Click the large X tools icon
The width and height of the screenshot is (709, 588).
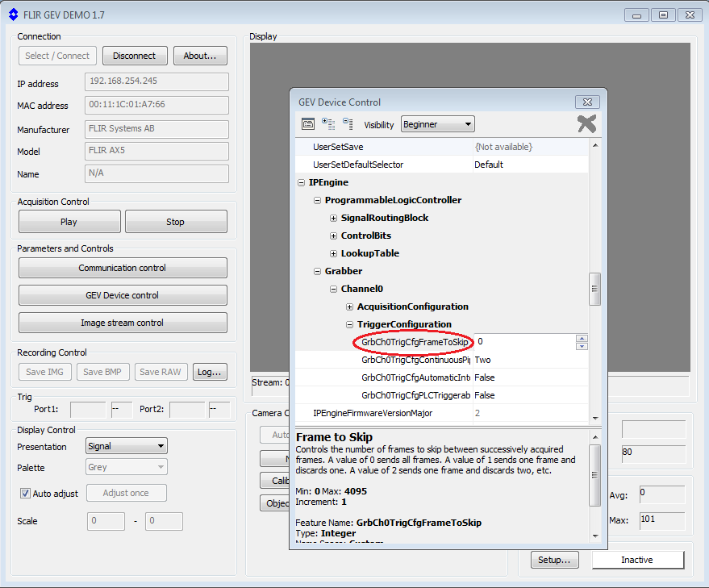(586, 123)
